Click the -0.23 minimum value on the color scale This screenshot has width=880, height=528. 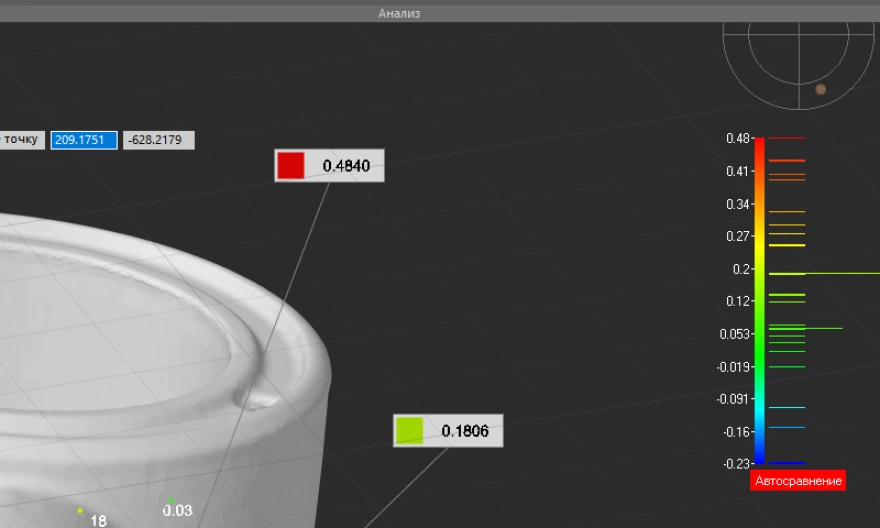pos(737,464)
